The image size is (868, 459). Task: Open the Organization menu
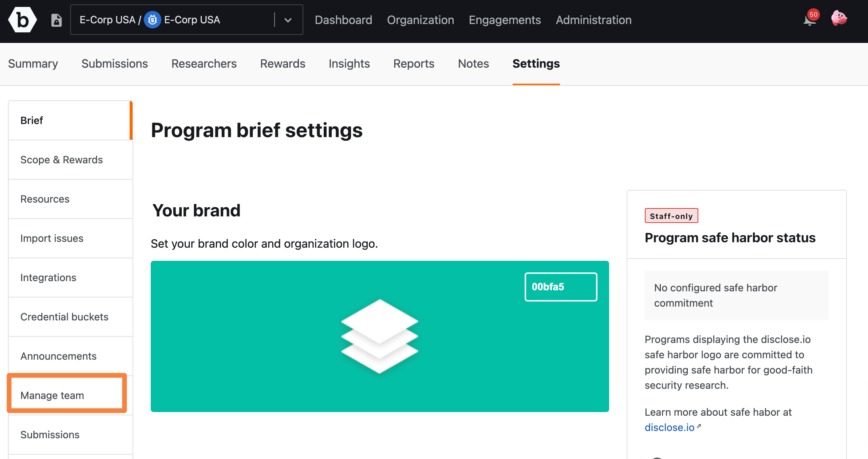pos(421,20)
